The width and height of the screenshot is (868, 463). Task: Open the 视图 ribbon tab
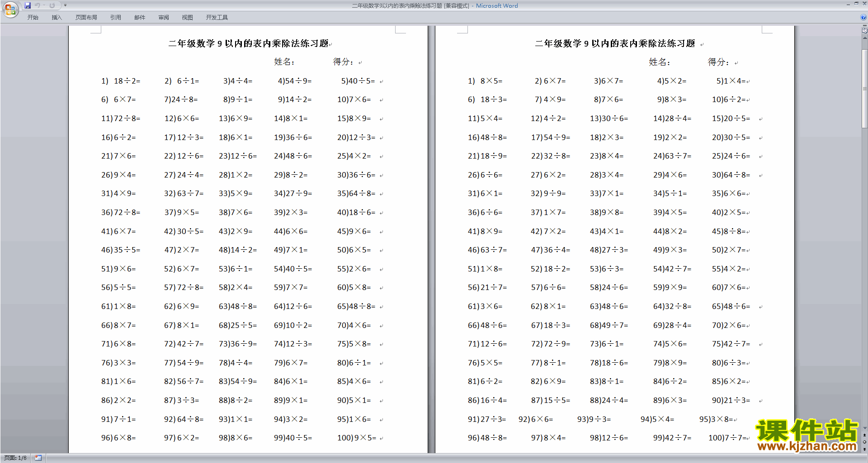point(187,18)
